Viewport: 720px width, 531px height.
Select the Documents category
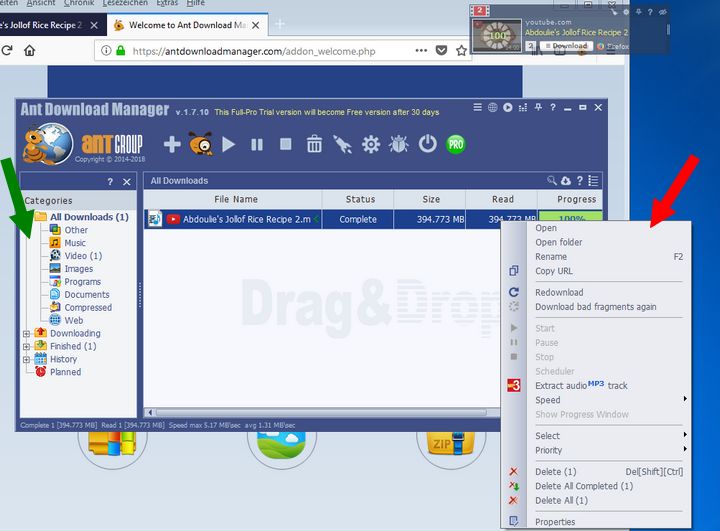click(x=87, y=294)
